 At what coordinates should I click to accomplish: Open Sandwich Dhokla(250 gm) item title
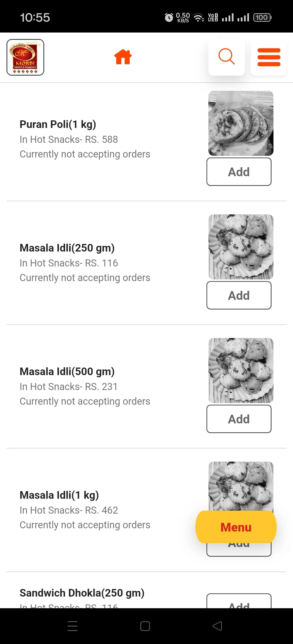pyautogui.click(x=82, y=593)
